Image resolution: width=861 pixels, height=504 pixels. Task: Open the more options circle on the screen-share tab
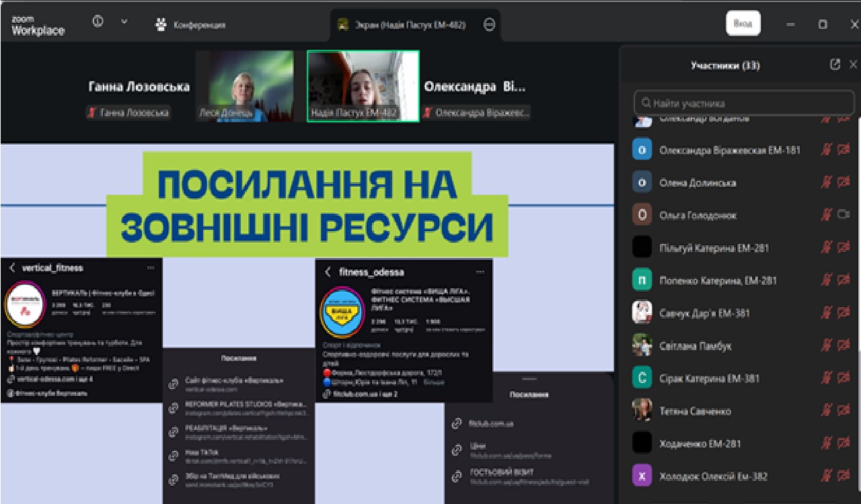pos(490,24)
